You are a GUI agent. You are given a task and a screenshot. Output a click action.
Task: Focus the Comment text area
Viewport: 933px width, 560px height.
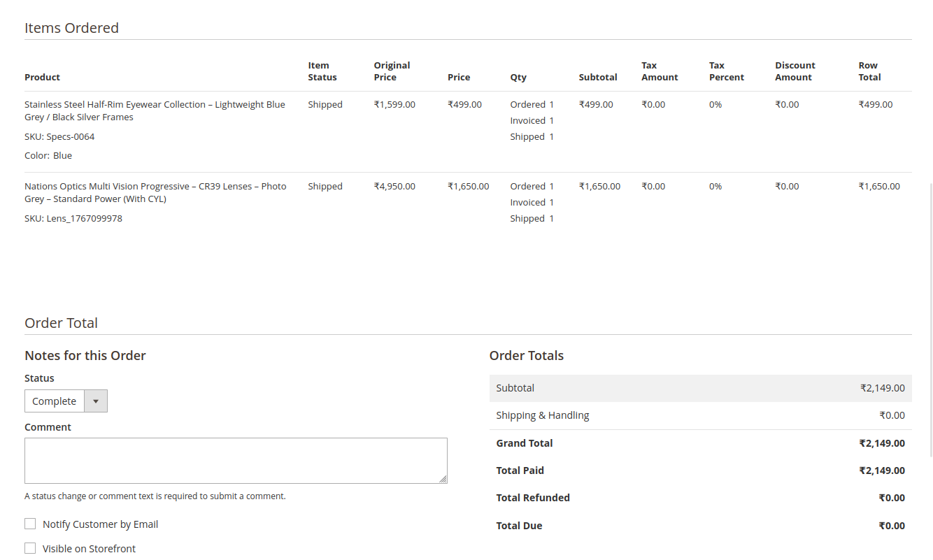pos(236,460)
